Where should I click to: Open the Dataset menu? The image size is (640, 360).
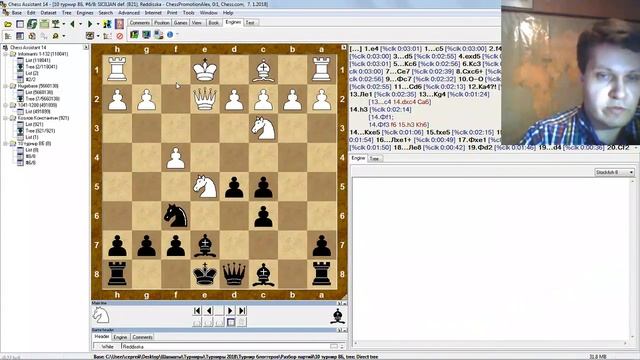pyautogui.click(x=48, y=13)
